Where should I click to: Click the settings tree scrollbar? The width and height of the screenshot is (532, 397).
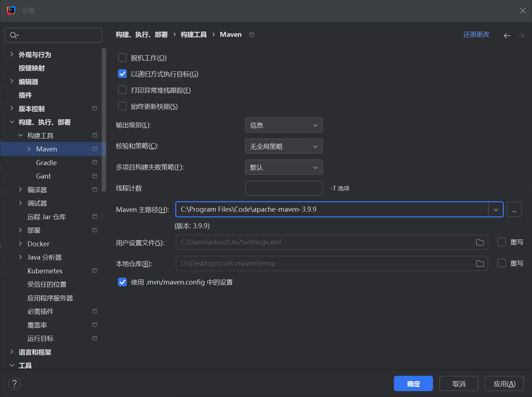[104, 120]
